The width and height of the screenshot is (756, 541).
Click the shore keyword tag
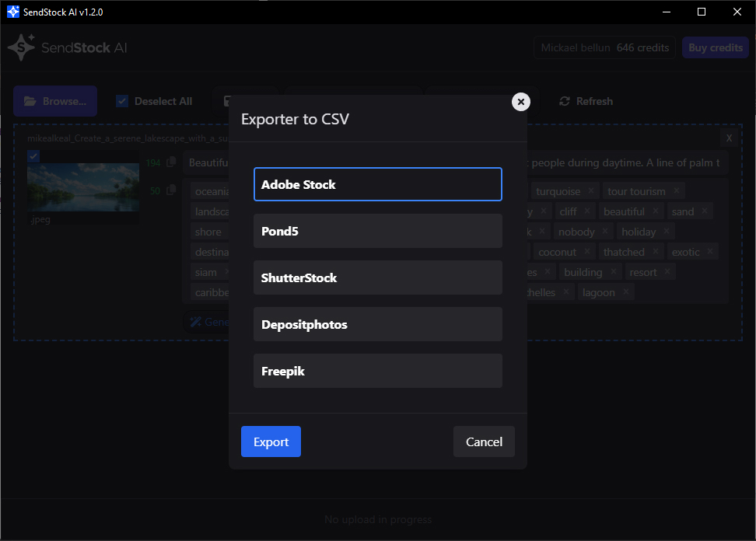tap(208, 232)
